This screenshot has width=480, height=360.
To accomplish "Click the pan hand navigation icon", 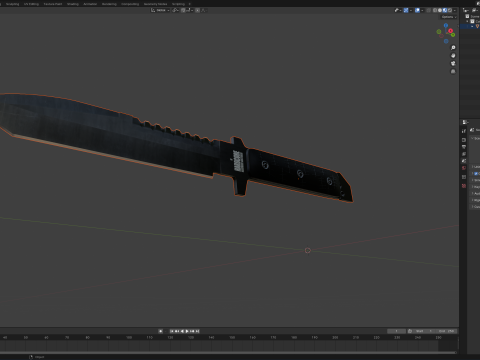I will (453, 56).
